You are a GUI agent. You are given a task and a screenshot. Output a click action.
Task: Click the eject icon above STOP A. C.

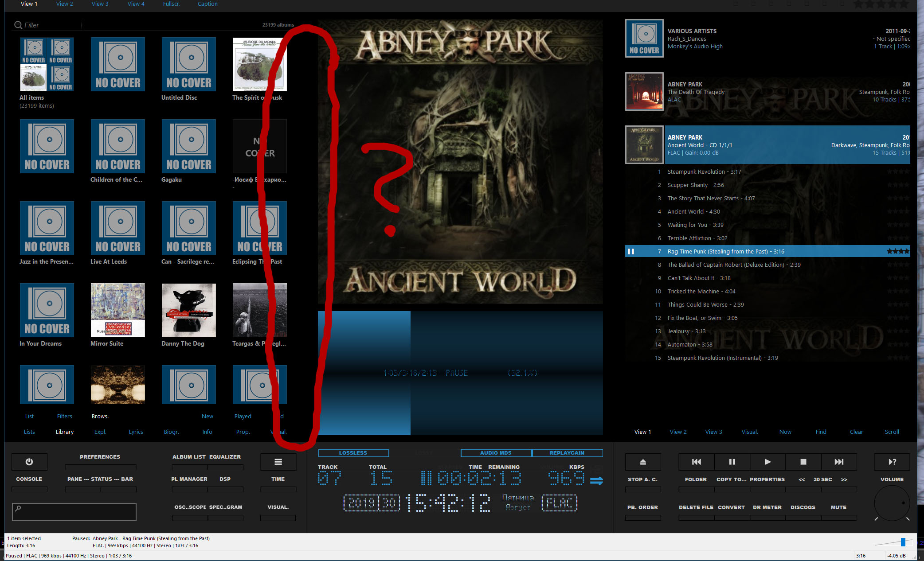pyautogui.click(x=643, y=462)
